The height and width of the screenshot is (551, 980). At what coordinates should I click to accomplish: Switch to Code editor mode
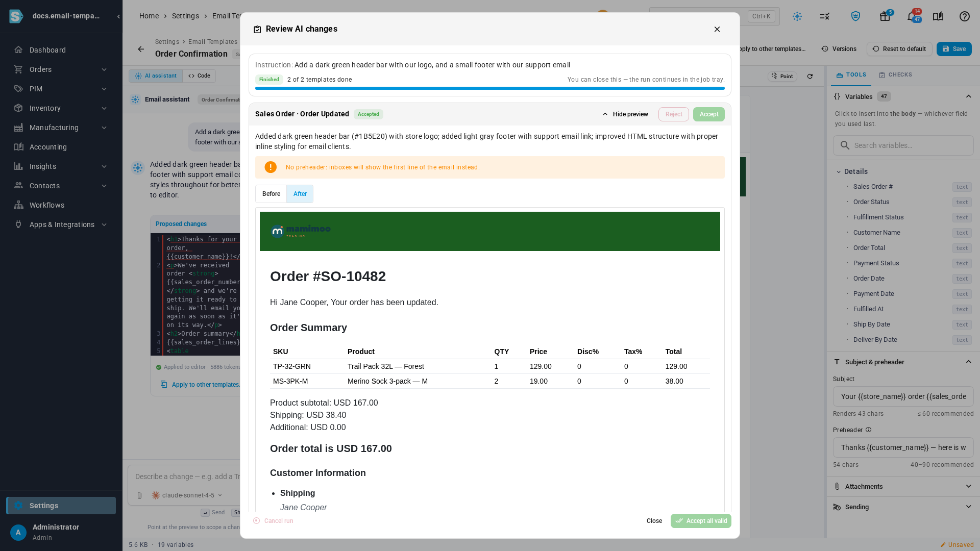pyautogui.click(x=199, y=76)
